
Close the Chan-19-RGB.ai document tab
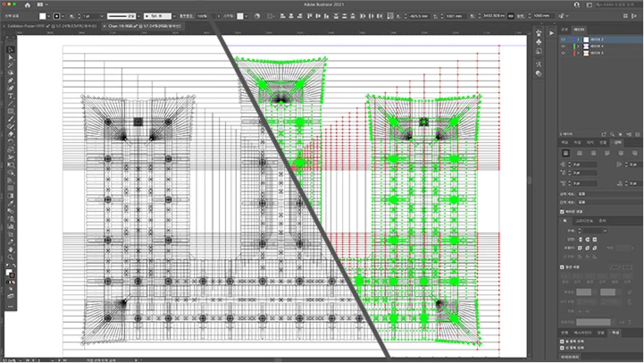click(x=105, y=26)
